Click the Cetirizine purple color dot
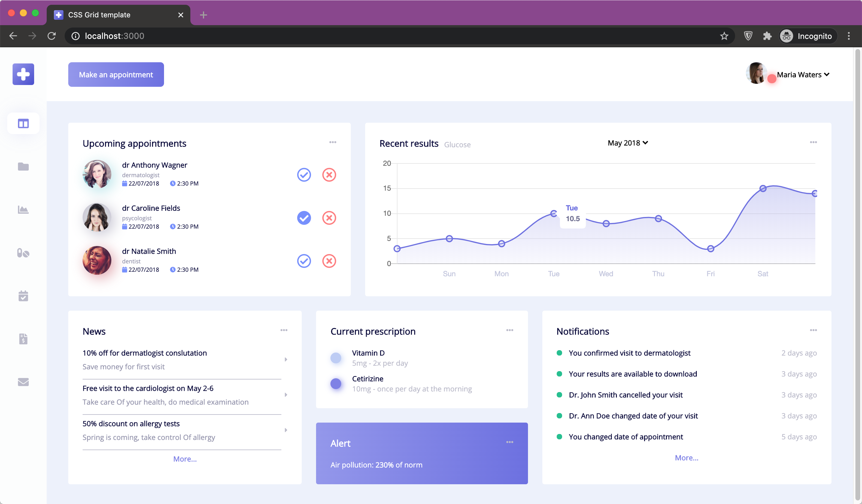862x504 pixels. (336, 384)
